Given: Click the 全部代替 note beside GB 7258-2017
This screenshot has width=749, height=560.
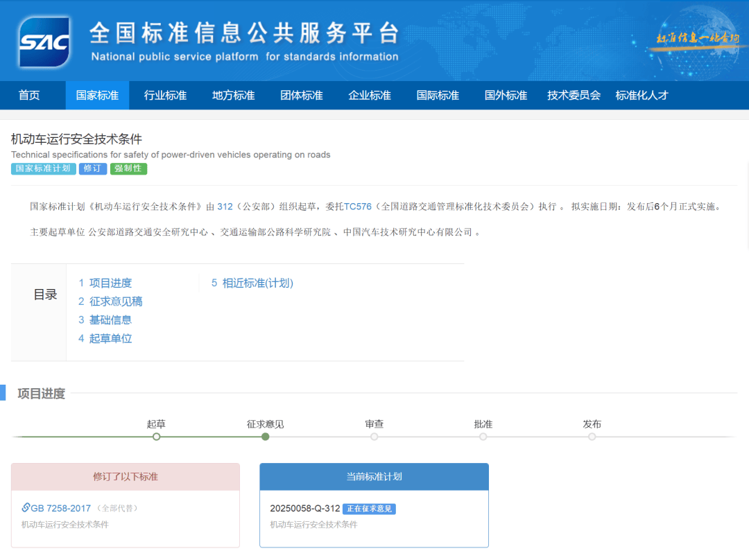Looking at the screenshot, I should [x=117, y=509].
